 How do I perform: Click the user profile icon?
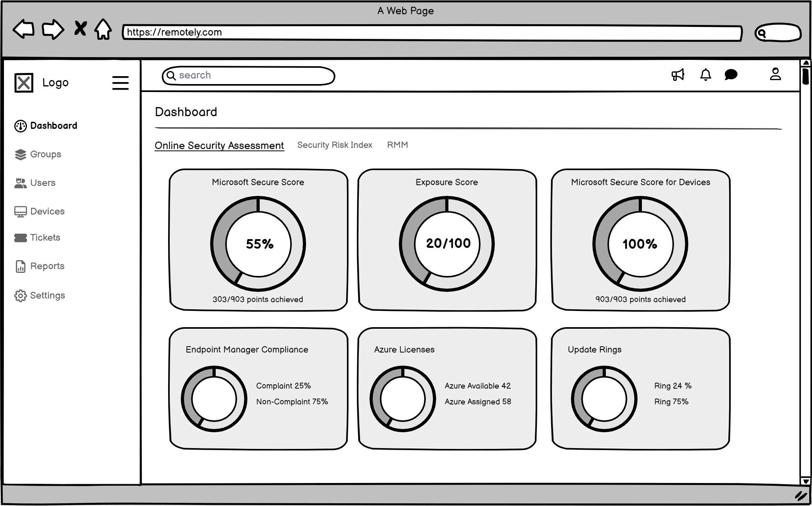pos(775,74)
